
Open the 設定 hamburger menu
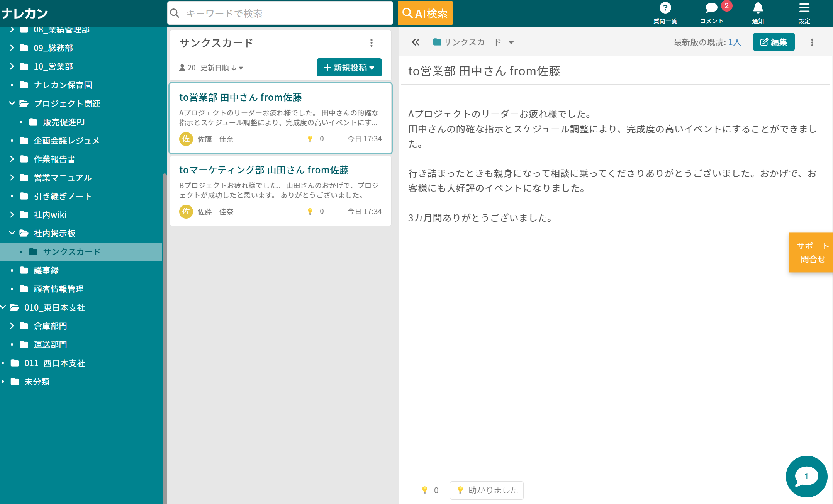pos(804,8)
